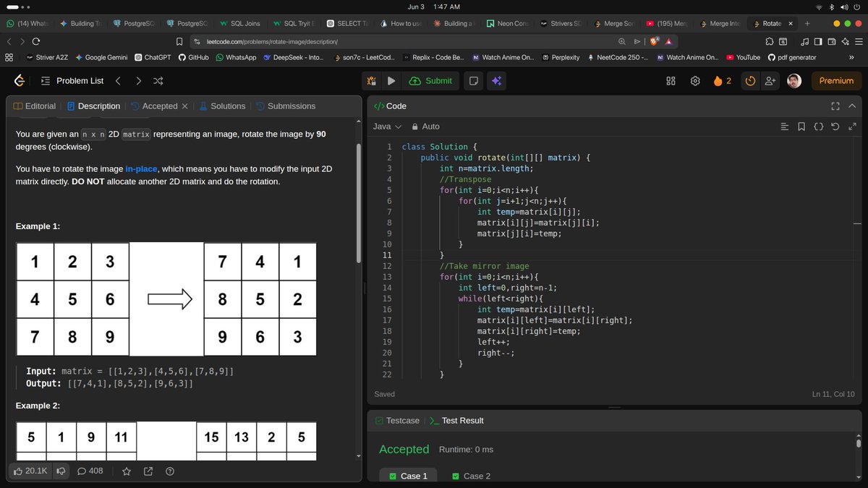
Task: Bookmark the code with bookmark icon
Action: 801,127
